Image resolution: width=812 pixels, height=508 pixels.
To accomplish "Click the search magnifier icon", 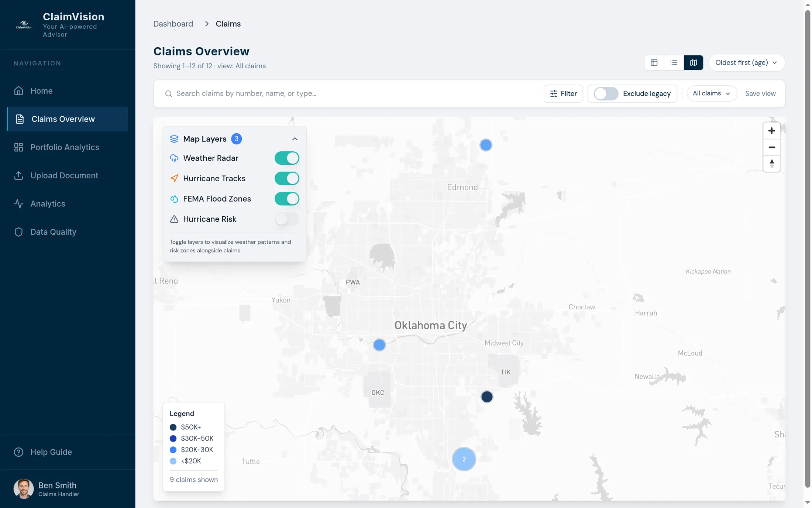I will pyautogui.click(x=168, y=94).
